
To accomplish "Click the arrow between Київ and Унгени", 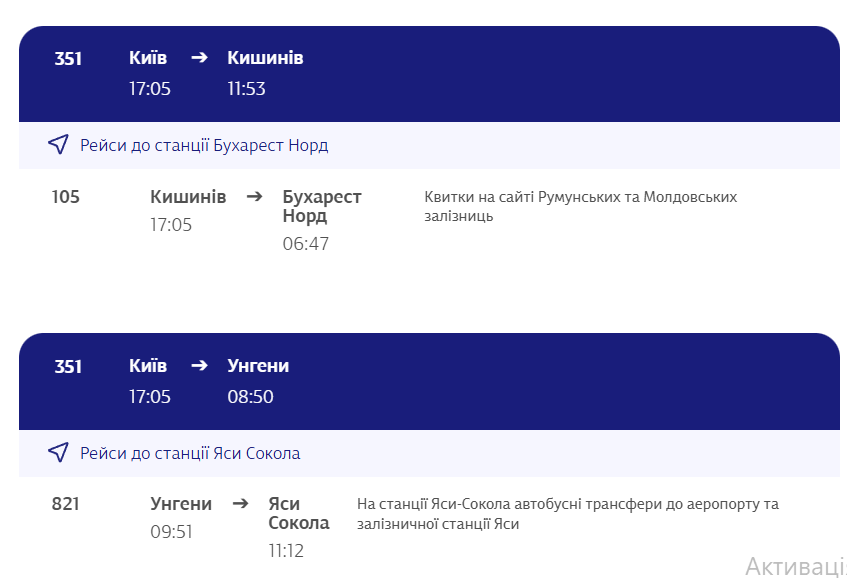I will (x=199, y=366).
